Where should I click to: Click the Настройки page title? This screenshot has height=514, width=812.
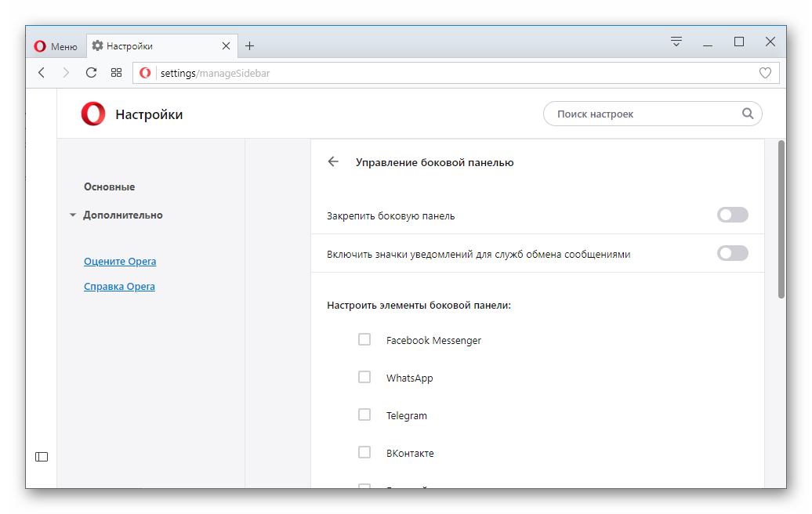(149, 114)
